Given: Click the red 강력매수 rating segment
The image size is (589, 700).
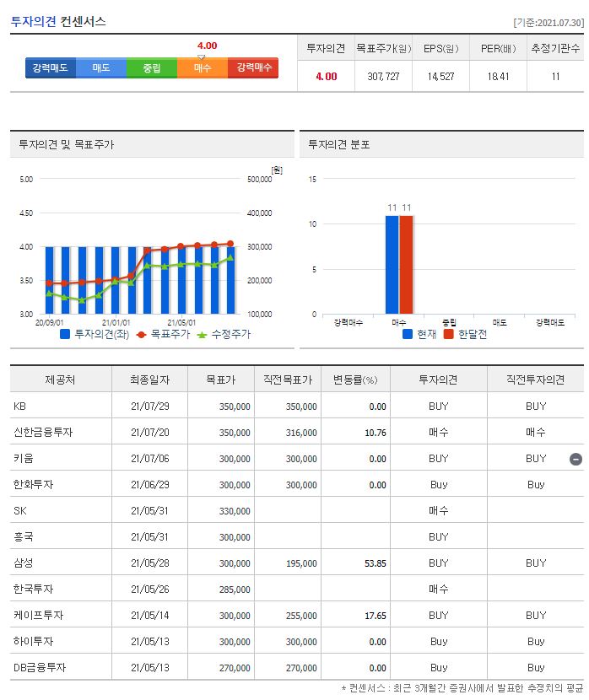Looking at the screenshot, I should (253, 67).
